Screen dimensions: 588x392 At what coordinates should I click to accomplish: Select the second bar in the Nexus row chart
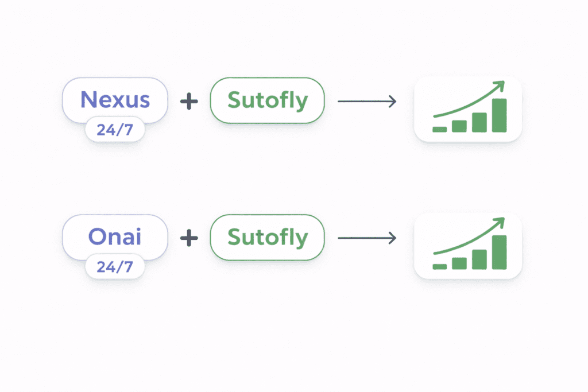(x=459, y=126)
